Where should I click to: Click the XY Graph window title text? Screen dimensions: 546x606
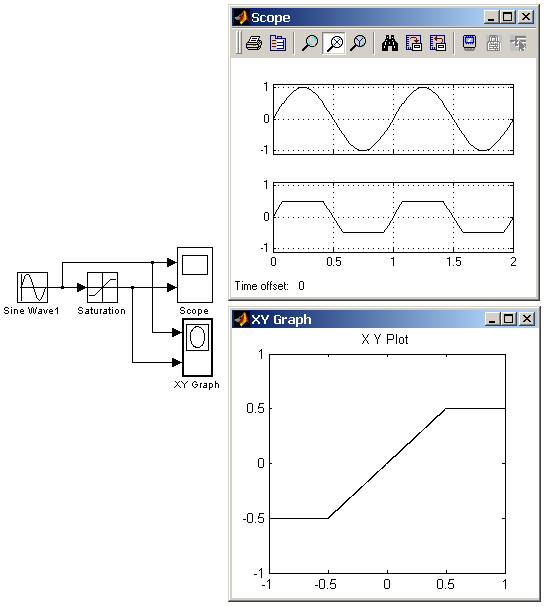pyautogui.click(x=281, y=320)
